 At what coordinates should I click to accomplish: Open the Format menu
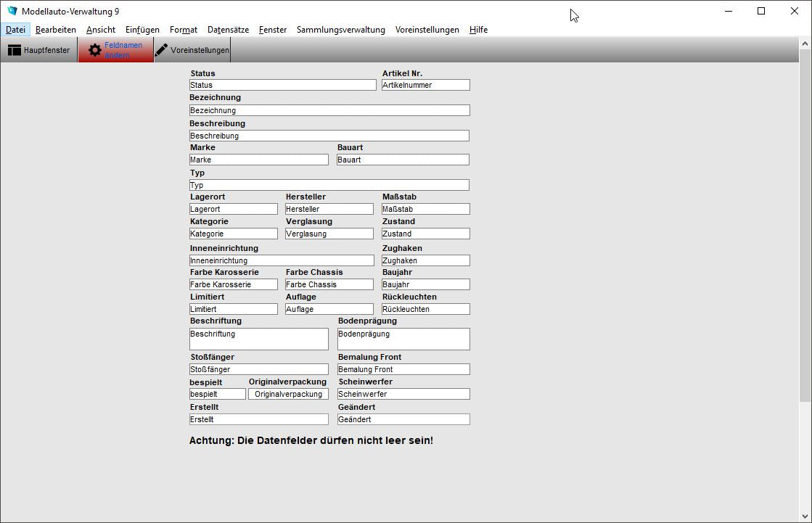[183, 30]
